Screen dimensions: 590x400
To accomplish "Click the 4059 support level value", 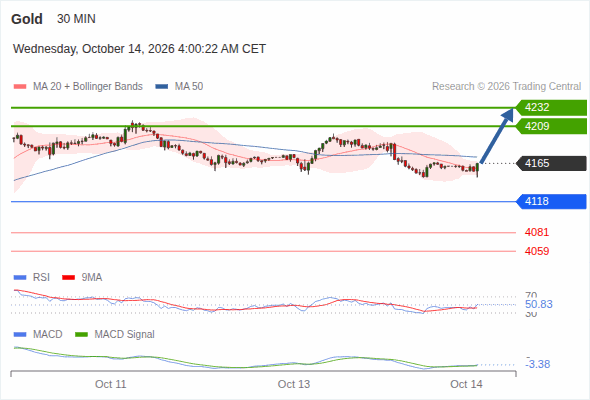I will tap(537, 251).
